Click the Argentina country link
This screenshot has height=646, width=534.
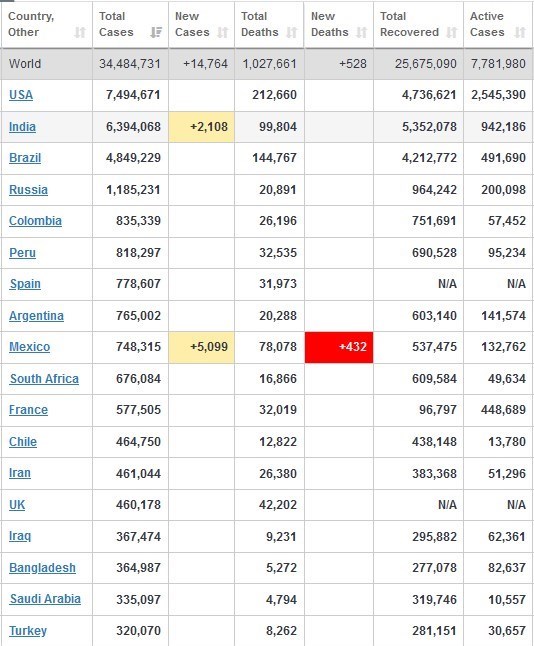[x=37, y=316]
